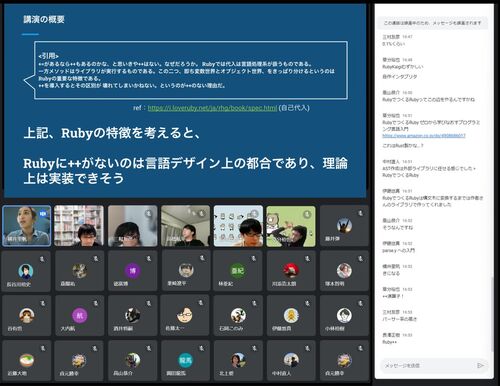This screenshot has width=500, height=386.
Task: Click the teal 龍馬 avatar icon
Action: pyautogui.click(x=185, y=360)
